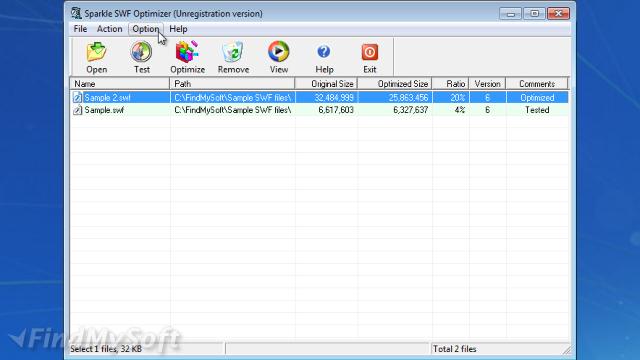The height and width of the screenshot is (360, 640).
Task: Click the Total 2 files status text
Action: (x=455, y=349)
